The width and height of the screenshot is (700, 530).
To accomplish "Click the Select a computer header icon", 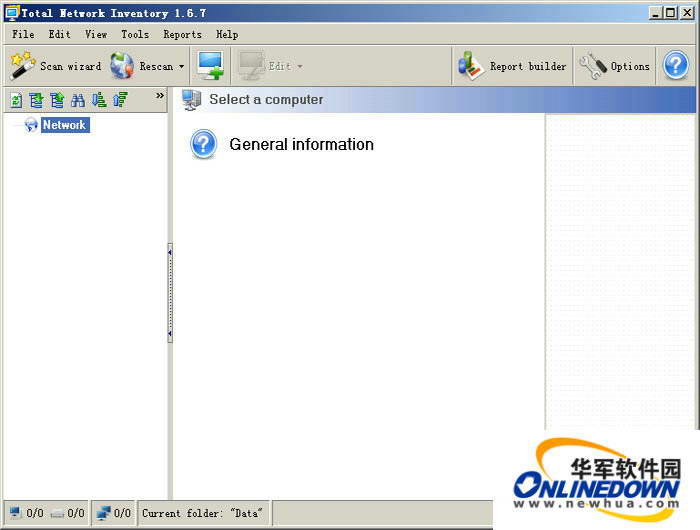I will (x=192, y=100).
